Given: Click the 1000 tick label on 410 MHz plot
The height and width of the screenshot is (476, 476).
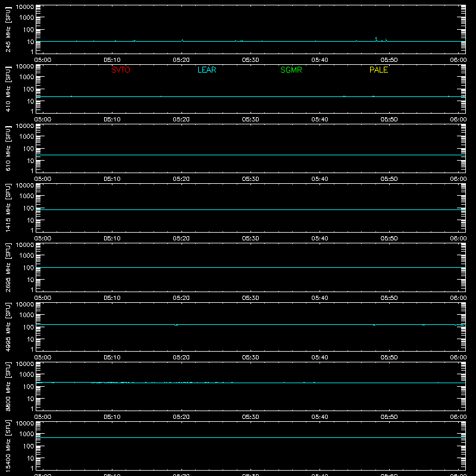Looking at the screenshot, I should pyautogui.click(x=27, y=77).
